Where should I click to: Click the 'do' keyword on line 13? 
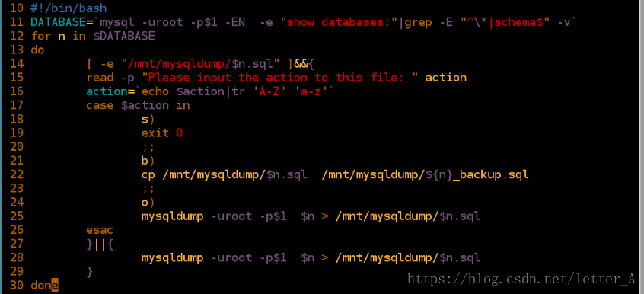pyautogui.click(x=37, y=50)
